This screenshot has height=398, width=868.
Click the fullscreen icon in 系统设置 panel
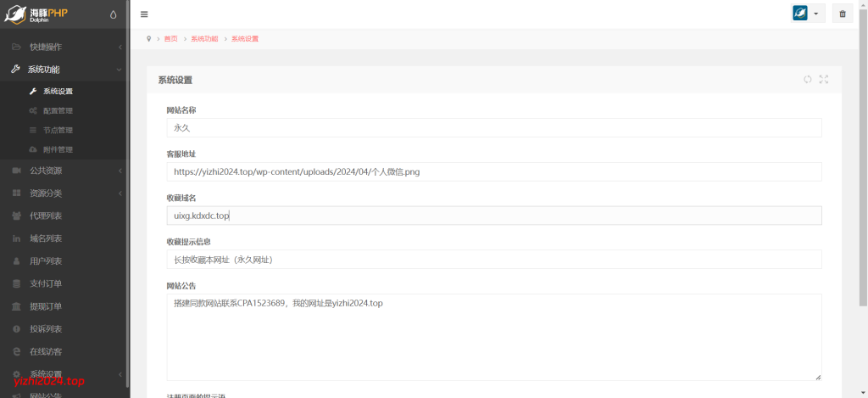(824, 80)
